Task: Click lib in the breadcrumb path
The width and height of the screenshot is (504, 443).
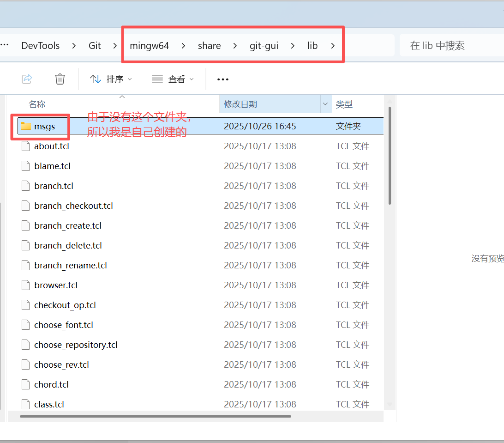Action: click(x=312, y=46)
